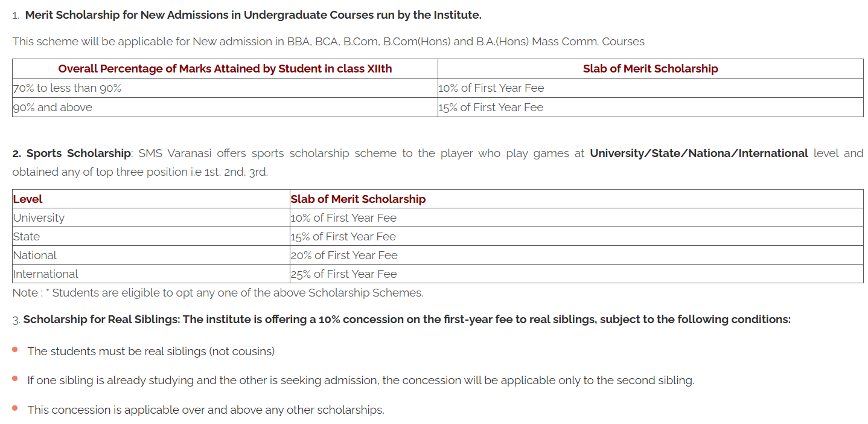Click the "Slab of Merit Scholarship" header in the first table
The width and height of the screenshot is (868, 424).
(650, 69)
